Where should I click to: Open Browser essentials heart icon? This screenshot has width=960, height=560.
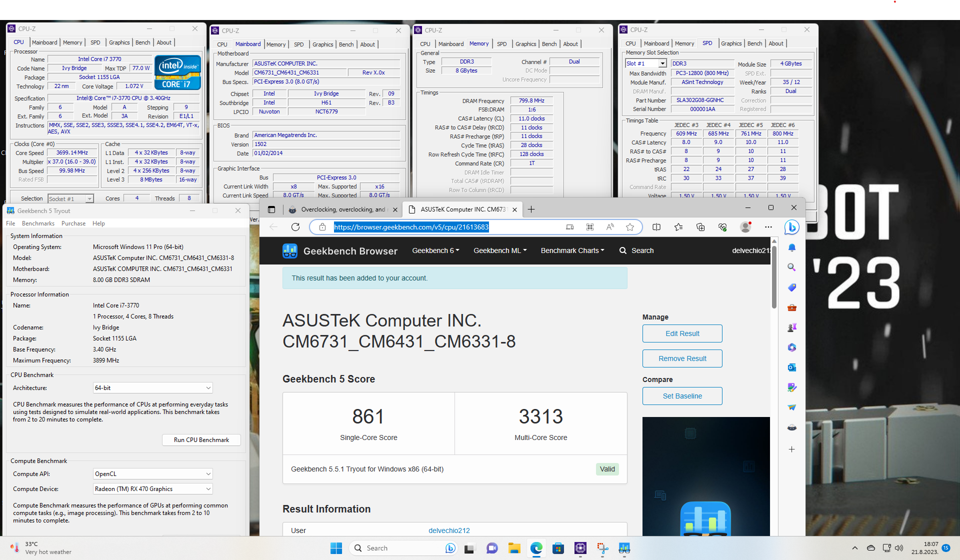(x=722, y=227)
